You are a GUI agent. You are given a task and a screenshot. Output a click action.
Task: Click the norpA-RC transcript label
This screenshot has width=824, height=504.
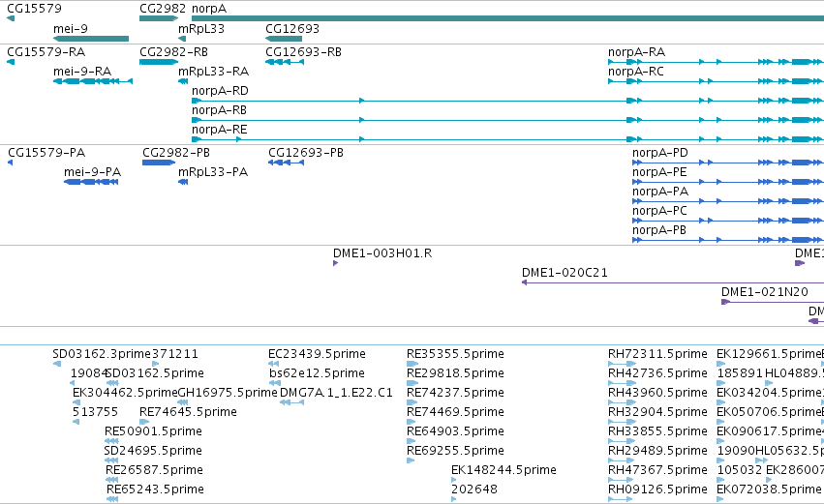[x=636, y=72]
